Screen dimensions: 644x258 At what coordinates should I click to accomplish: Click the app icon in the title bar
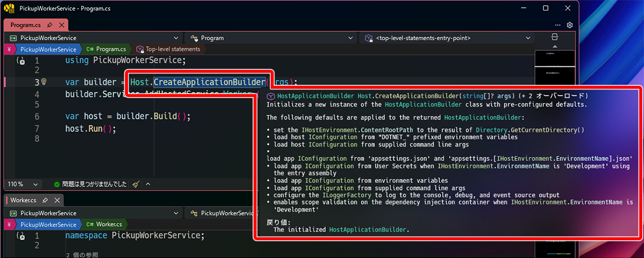point(9,8)
